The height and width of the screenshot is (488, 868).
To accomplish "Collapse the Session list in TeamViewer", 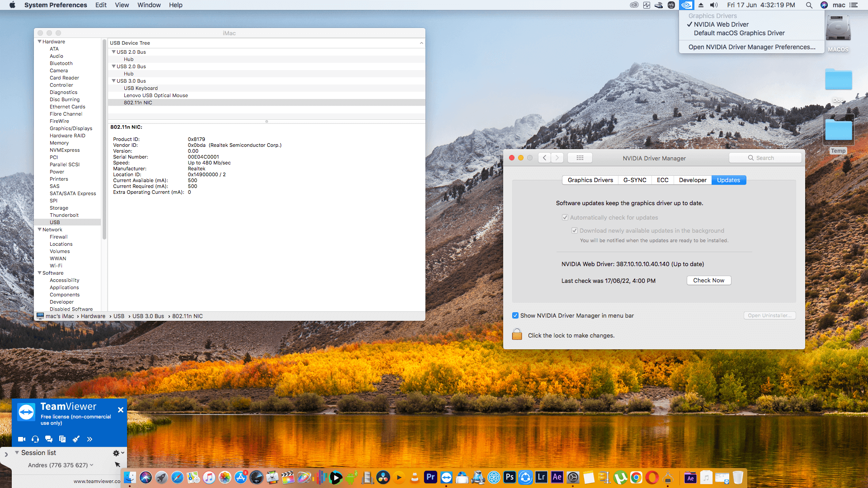I will click(x=17, y=452).
